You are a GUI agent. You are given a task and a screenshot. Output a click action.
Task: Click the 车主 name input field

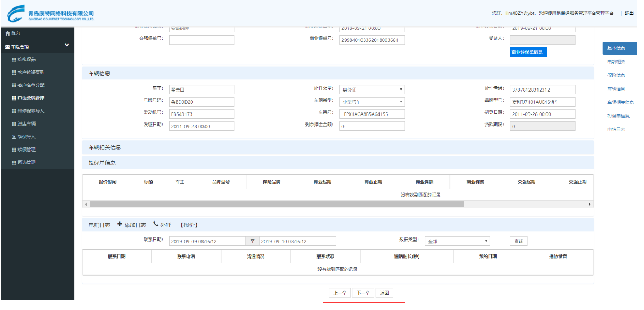(201, 90)
